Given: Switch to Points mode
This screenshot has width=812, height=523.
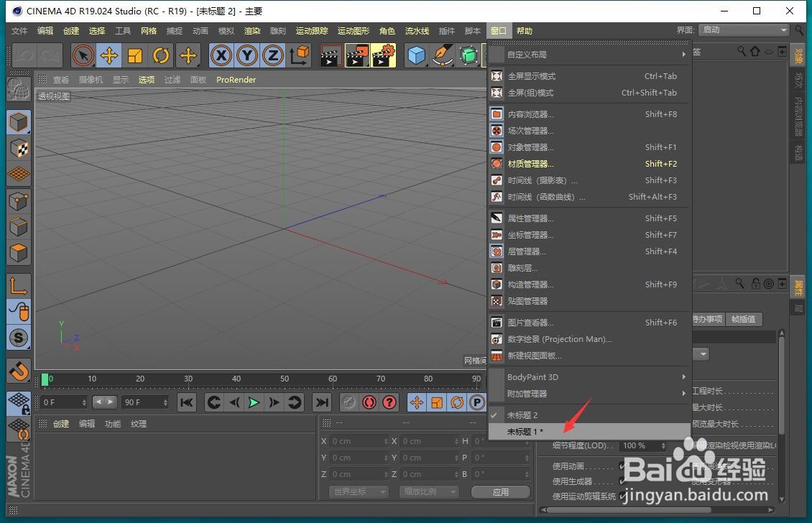Looking at the screenshot, I should 19,201.
